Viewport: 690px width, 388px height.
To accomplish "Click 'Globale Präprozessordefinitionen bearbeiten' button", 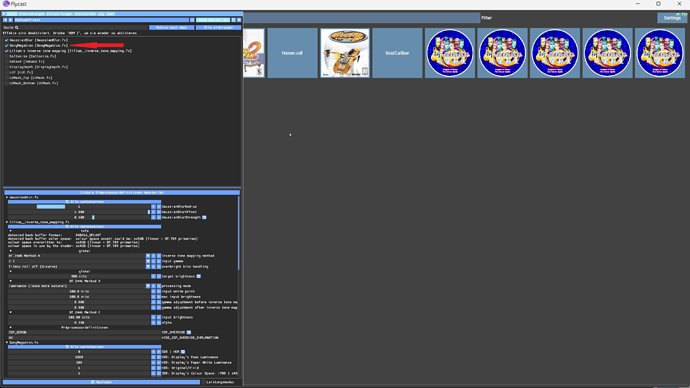I will (122, 192).
